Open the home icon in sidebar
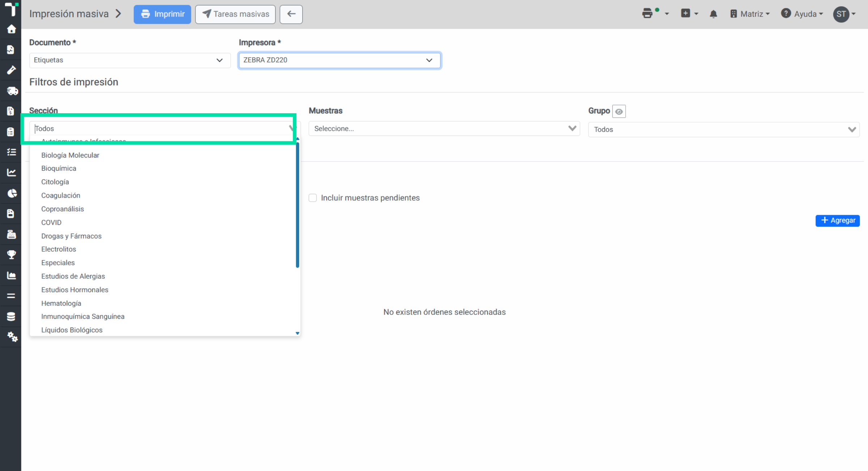Screen dimensions: 868x471 click(x=11, y=29)
